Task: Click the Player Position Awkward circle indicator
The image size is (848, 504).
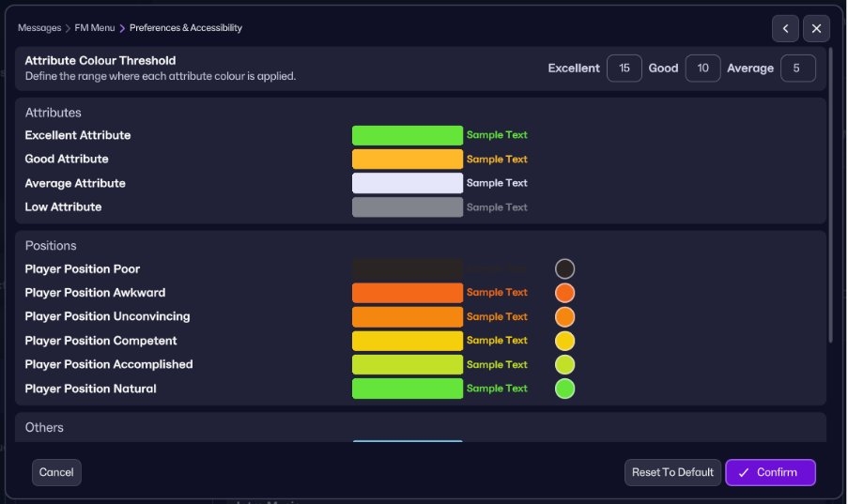Action: point(564,293)
